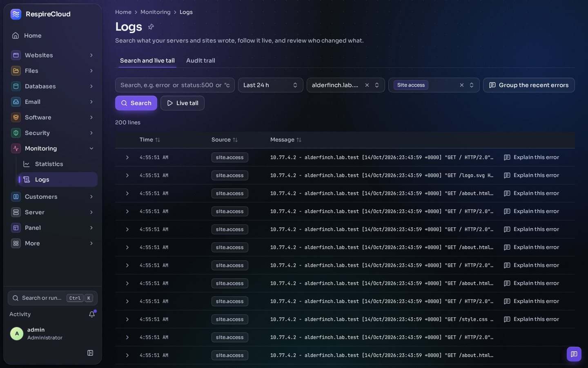The image size is (588, 368).
Task: Open notifications bell in Activity
Action: (92, 314)
